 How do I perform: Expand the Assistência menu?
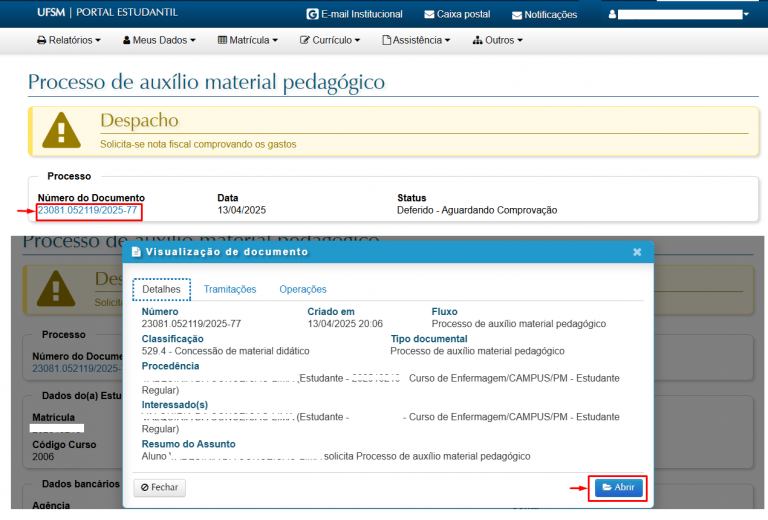coord(416,41)
